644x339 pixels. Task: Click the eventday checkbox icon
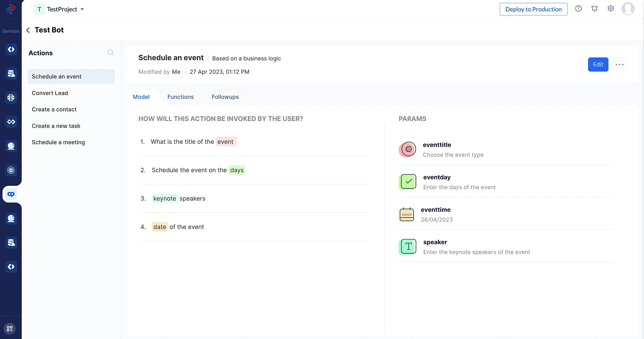click(408, 182)
